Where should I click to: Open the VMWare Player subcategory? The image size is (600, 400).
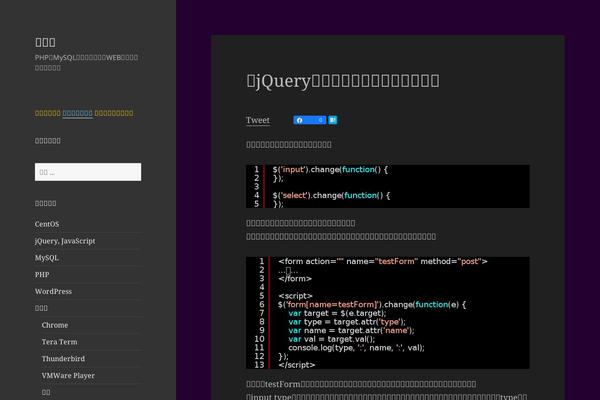(x=68, y=376)
